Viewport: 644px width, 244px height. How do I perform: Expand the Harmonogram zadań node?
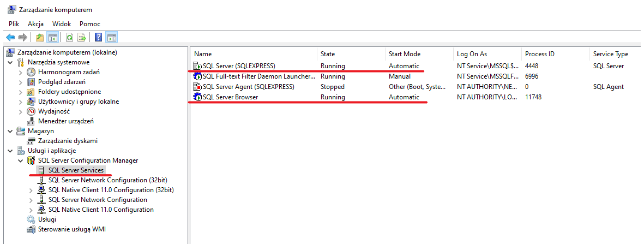21,72
